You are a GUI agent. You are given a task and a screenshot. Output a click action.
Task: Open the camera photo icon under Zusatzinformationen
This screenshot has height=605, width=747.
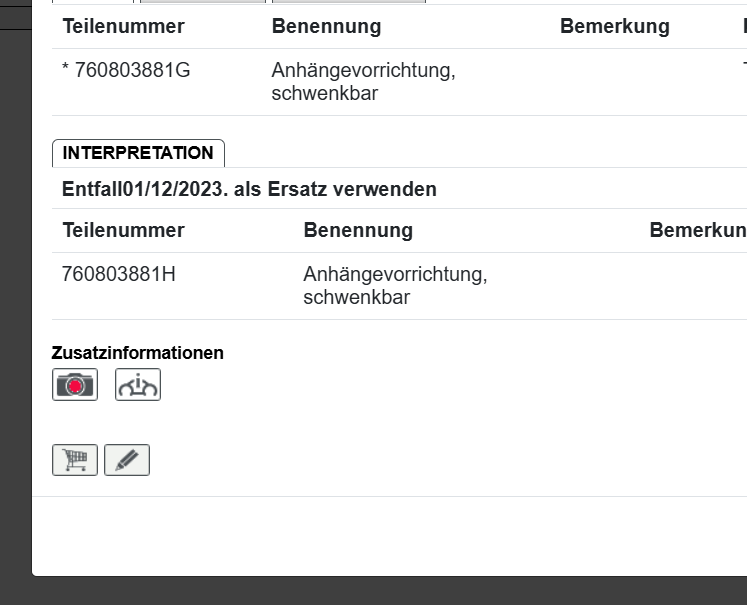coord(75,385)
